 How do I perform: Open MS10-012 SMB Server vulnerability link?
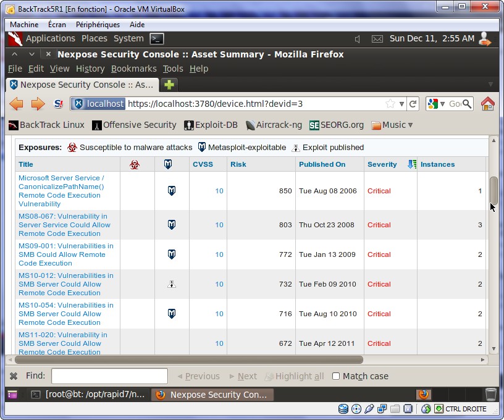[66, 284]
